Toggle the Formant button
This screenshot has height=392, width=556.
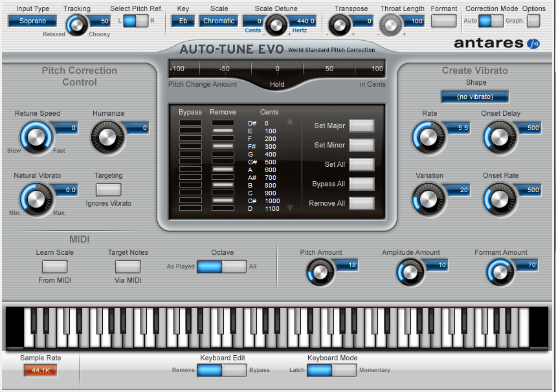(x=443, y=21)
